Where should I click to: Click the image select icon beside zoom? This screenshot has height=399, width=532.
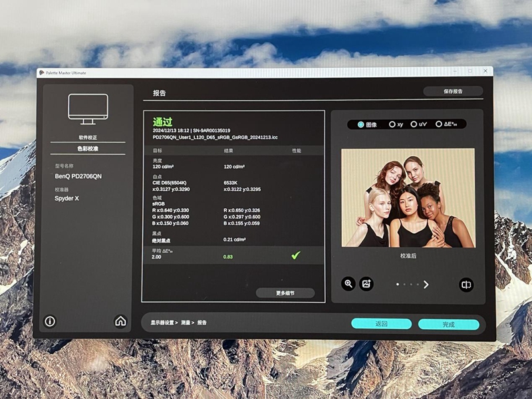pyautogui.click(x=366, y=284)
